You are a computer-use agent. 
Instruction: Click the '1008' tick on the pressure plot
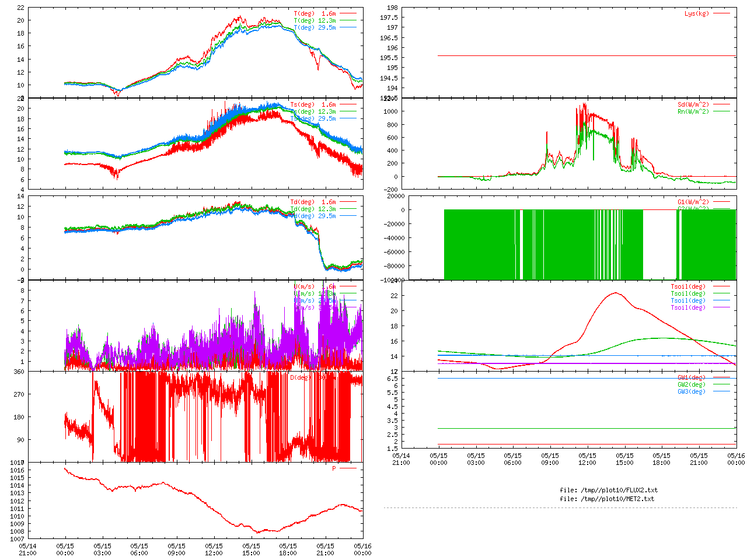pos(17,531)
